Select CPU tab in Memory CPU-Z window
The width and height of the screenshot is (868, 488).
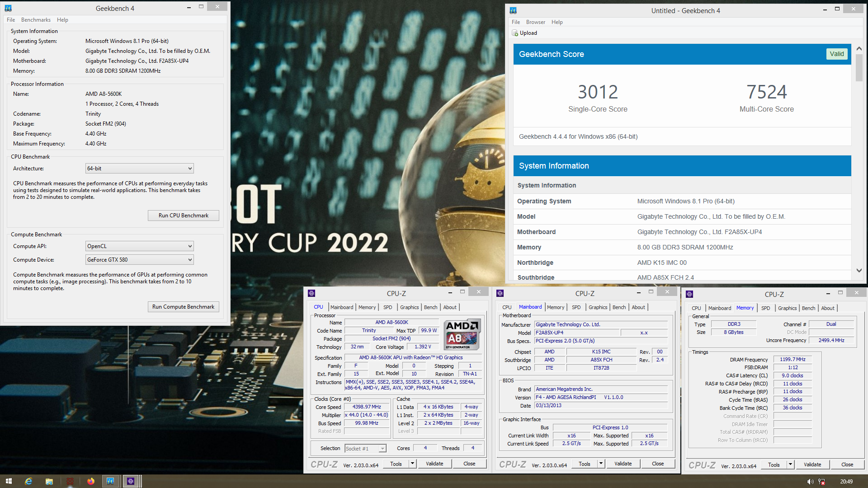tap(697, 308)
